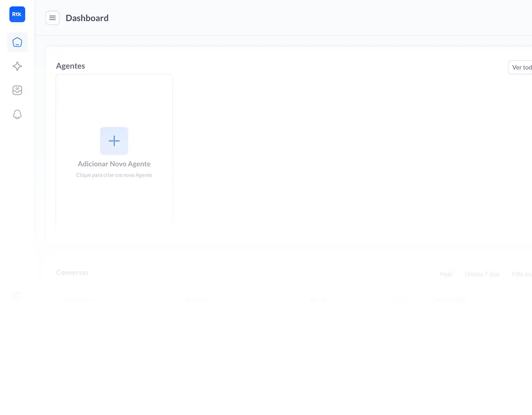The image size is (532, 415).
Task: Click the blue plus icon to add agent
Action: (x=114, y=141)
